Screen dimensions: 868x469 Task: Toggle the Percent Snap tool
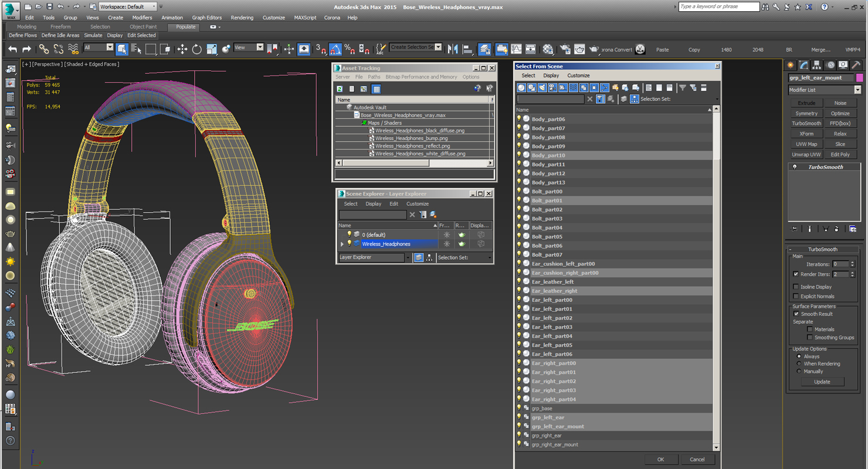click(x=350, y=49)
